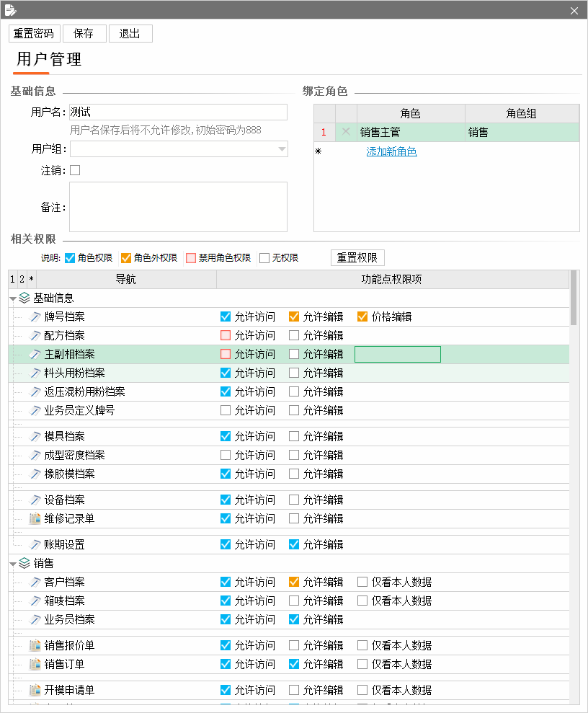Click the 添加新角色 link

[x=392, y=151]
